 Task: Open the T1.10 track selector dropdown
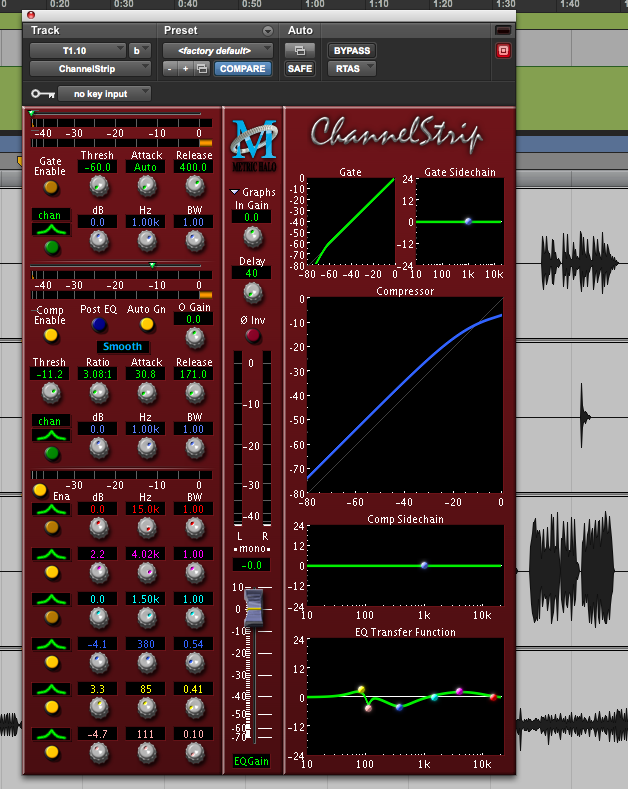click(x=78, y=51)
